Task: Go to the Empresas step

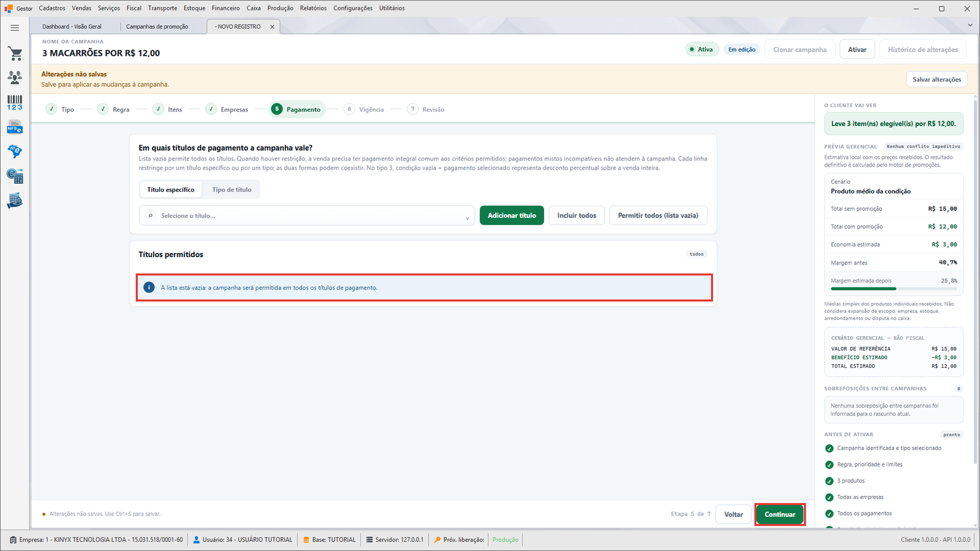Action: 227,110
